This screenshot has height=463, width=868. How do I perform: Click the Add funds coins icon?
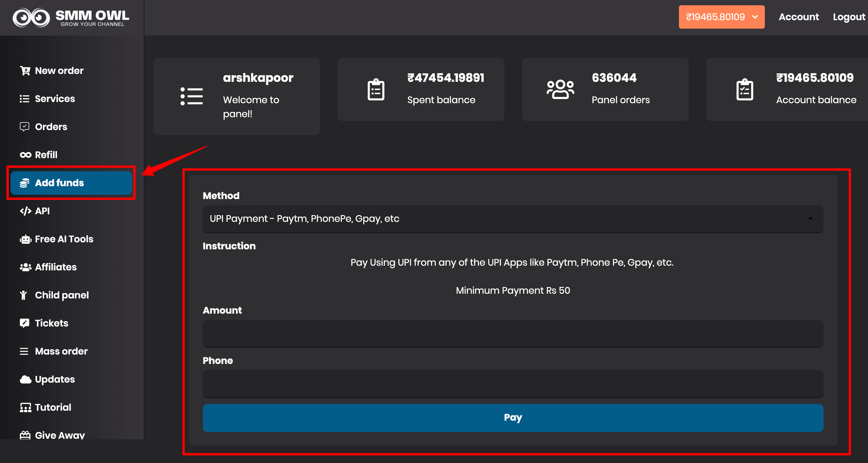click(25, 183)
